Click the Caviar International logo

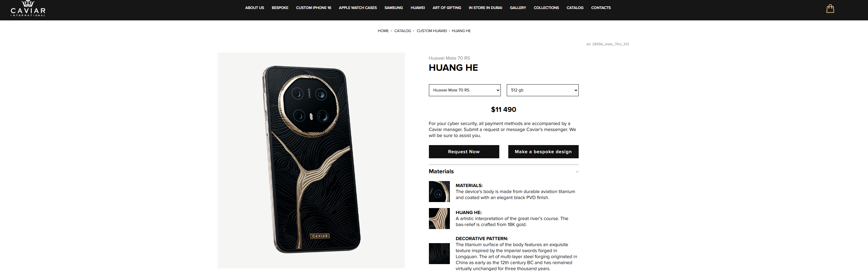pos(28,8)
